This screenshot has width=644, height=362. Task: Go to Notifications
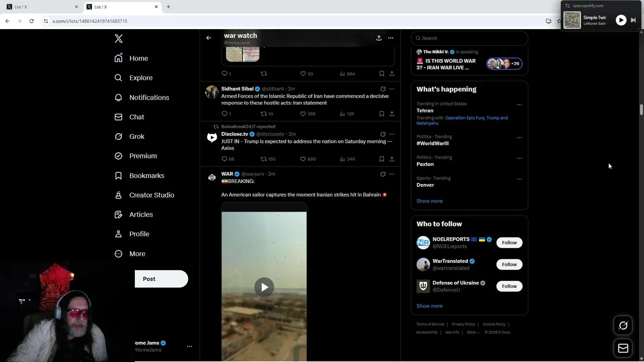(x=142, y=98)
